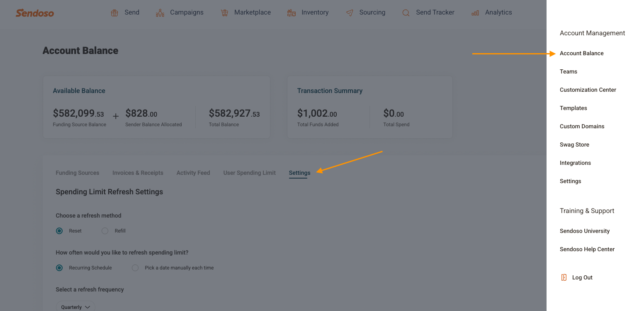Click the Sourcing paper plane icon
644x311 pixels.
pos(350,13)
